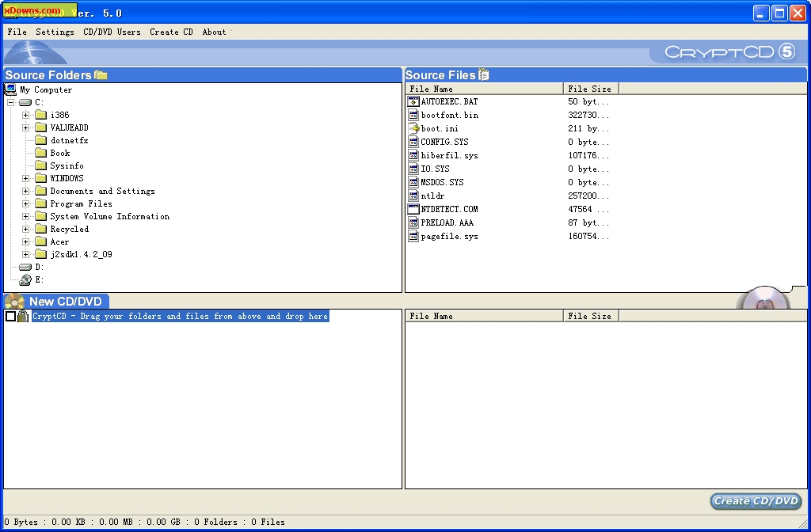Select the dotnetfx folder label
Image resolution: width=811 pixels, height=532 pixels.
tap(70, 140)
